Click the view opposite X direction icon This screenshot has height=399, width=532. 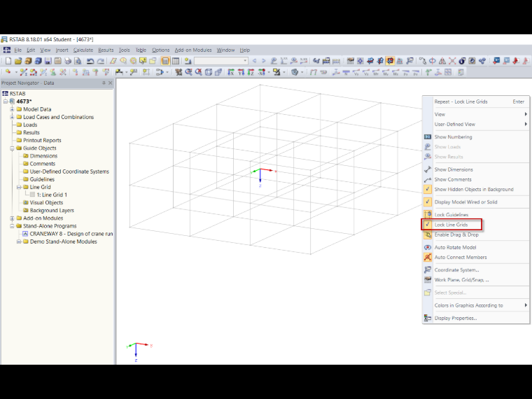261,72
